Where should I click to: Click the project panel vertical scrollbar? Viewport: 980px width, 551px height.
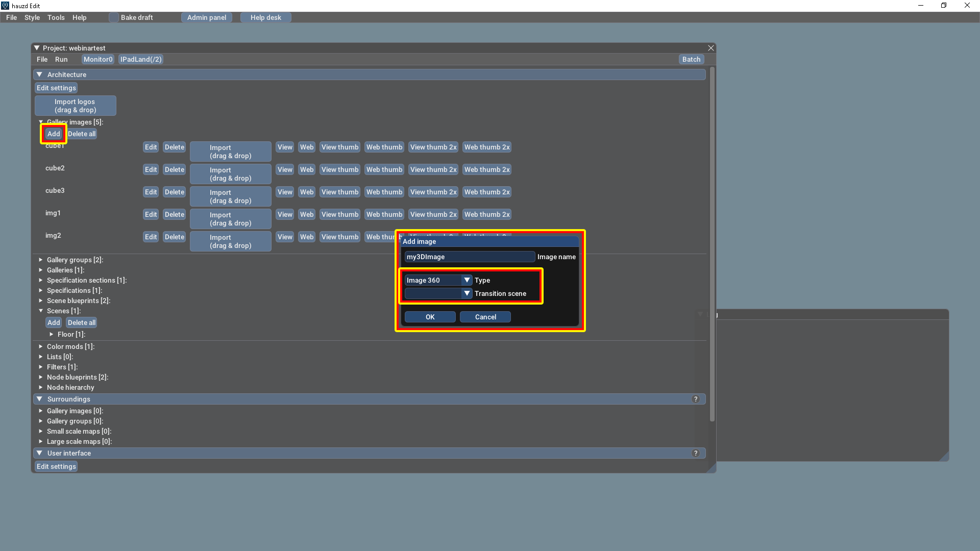(x=712, y=245)
